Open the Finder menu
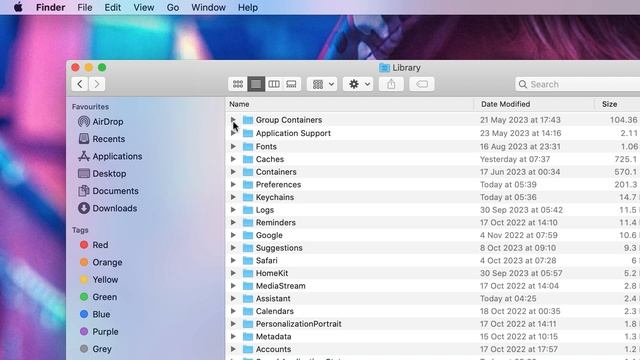 51,7
